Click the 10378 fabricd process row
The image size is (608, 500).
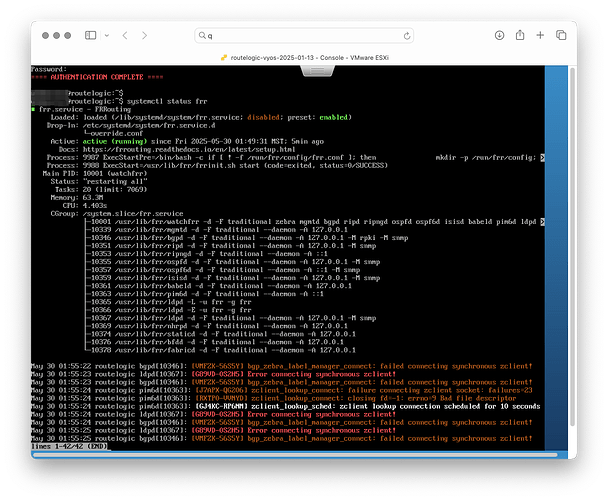coord(221,350)
